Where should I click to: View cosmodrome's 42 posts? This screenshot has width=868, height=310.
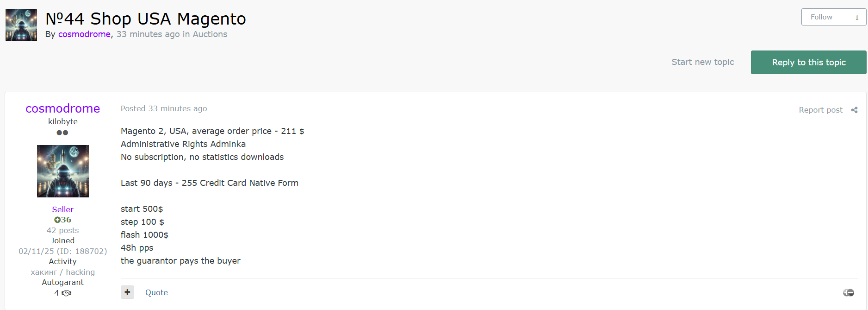click(62, 230)
